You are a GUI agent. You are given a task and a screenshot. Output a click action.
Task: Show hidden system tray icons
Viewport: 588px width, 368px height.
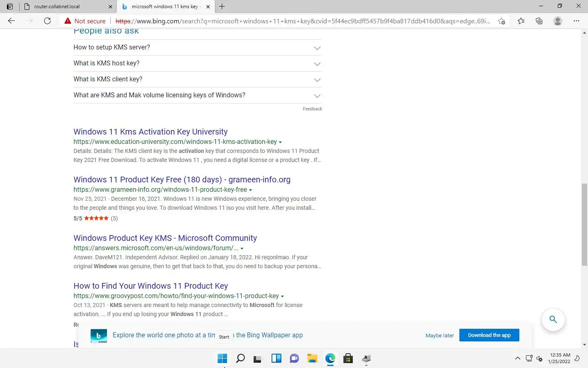(x=518, y=359)
